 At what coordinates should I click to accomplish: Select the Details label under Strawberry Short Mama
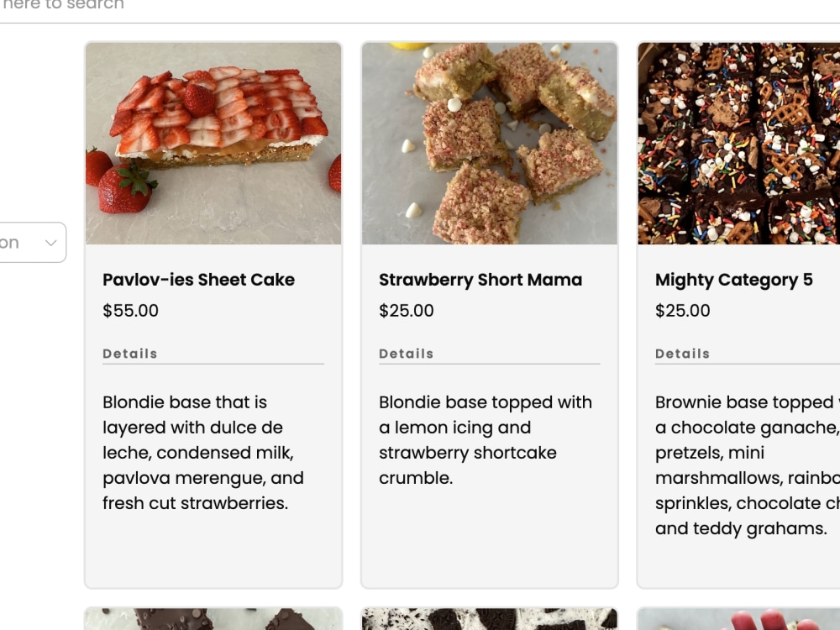tap(407, 354)
